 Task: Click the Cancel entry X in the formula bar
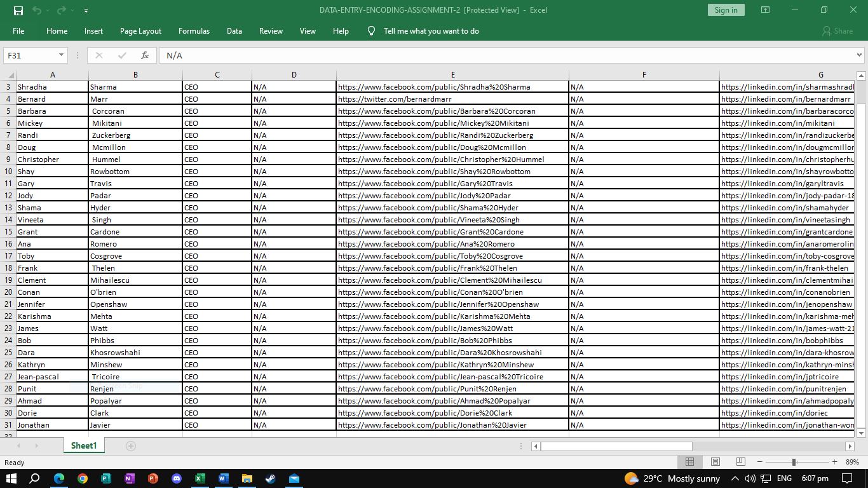click(x=99, y=55)
